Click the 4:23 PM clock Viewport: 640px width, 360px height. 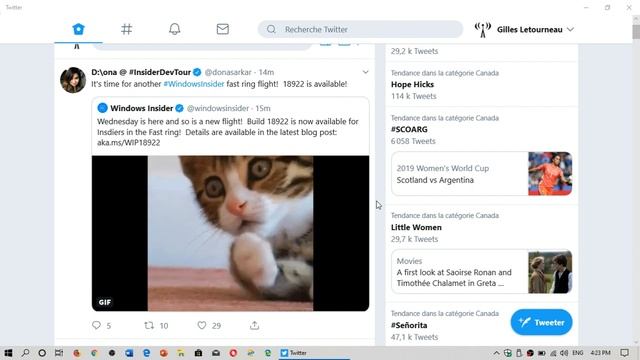600,353
